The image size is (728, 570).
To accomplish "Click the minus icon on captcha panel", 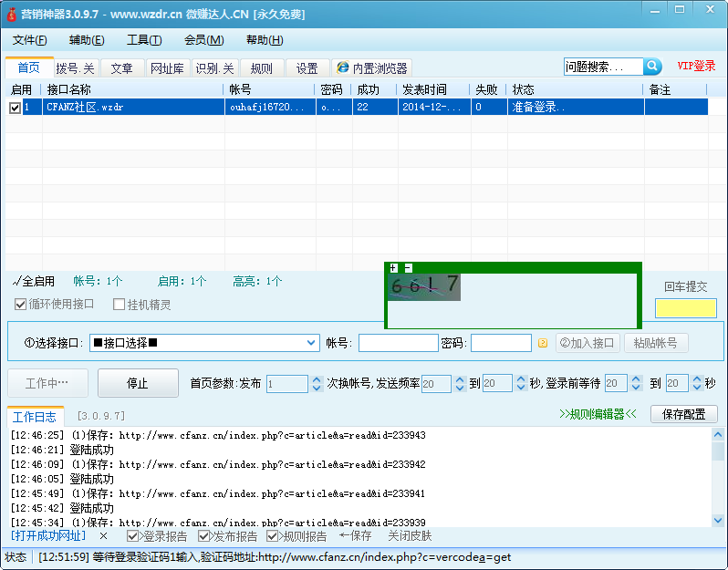I will (x=408, y=268).
